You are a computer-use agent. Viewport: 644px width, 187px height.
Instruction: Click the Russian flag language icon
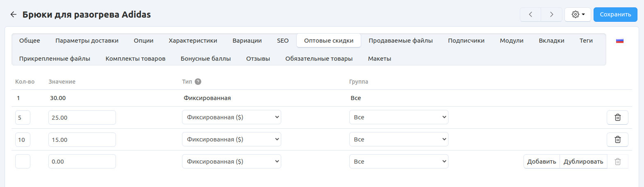[x=619, y=41]
